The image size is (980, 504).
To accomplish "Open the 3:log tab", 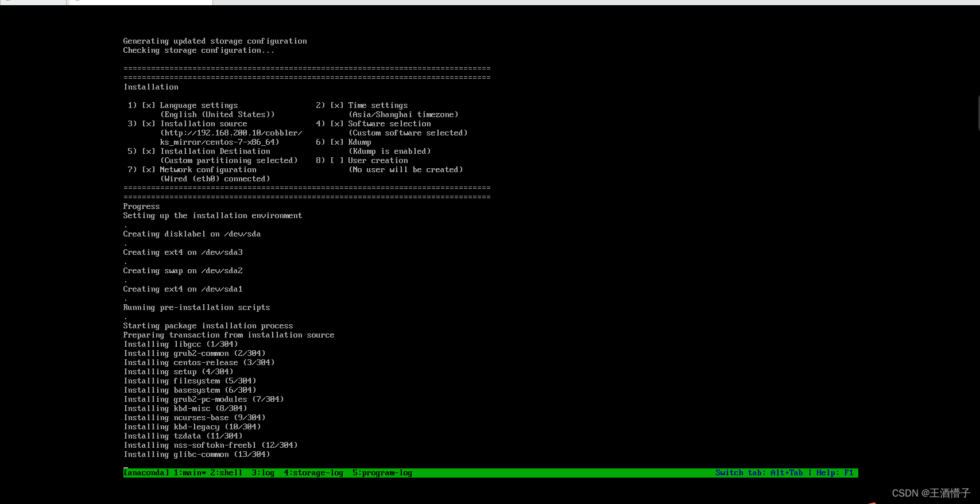I will (263, 473).
